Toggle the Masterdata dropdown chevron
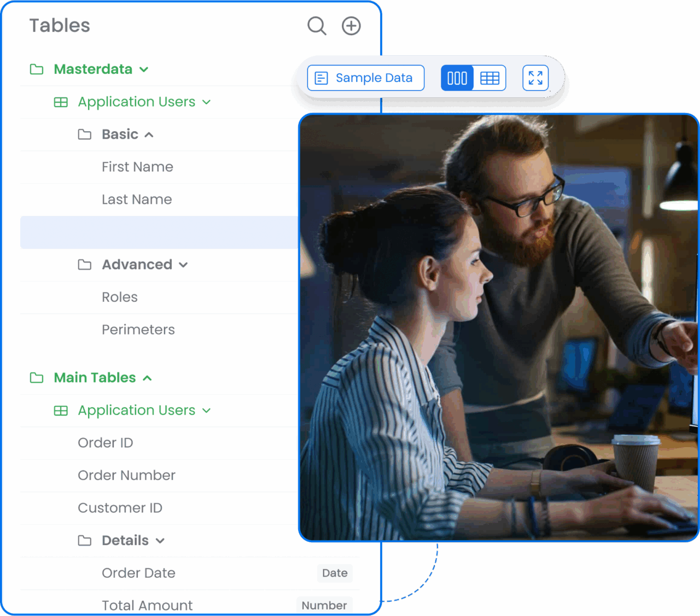 144,69
